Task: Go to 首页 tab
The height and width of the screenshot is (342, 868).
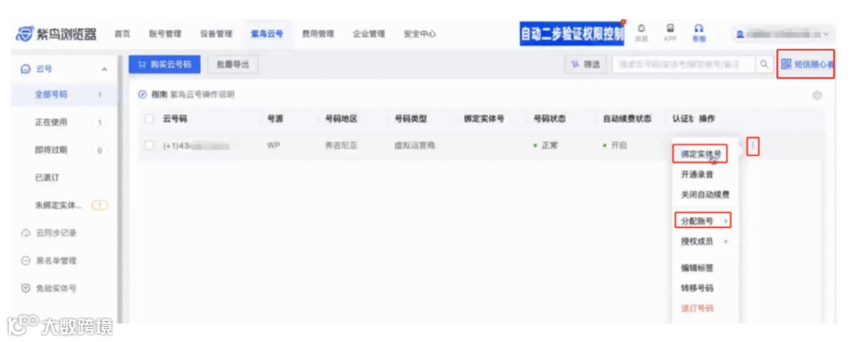Action: (122, 34)
